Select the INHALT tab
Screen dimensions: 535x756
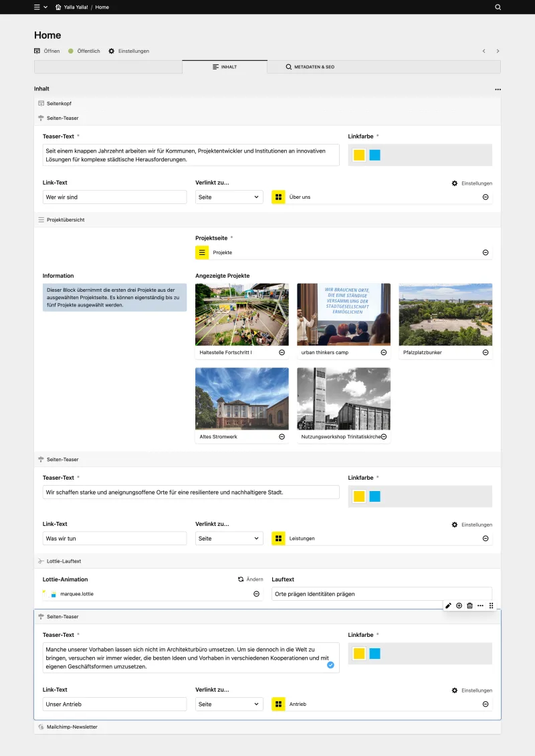225,66
